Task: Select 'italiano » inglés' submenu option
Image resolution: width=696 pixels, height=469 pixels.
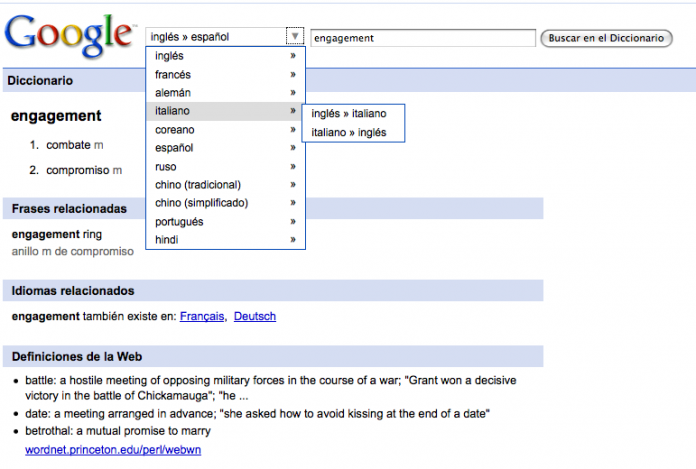Action: coord(349,132)
